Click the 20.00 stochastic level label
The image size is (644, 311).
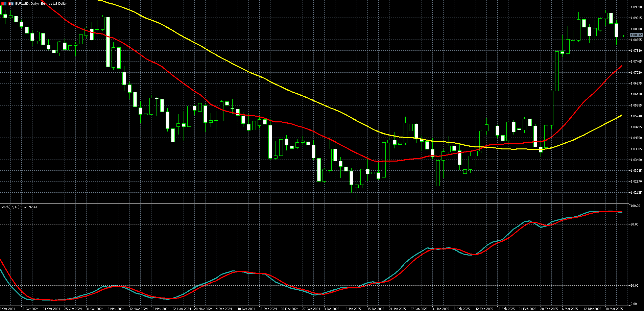coord(635,286)
